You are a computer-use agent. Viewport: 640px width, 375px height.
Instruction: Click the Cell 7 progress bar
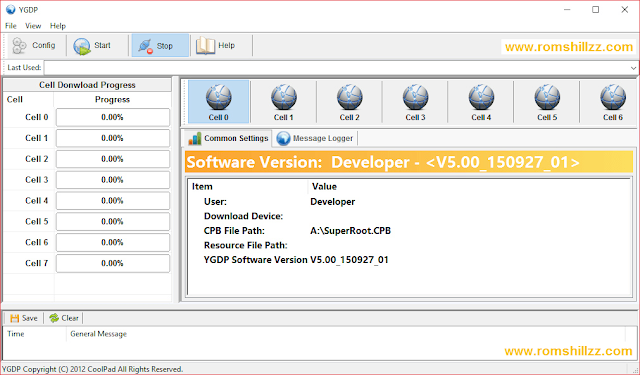pos(113,263)
